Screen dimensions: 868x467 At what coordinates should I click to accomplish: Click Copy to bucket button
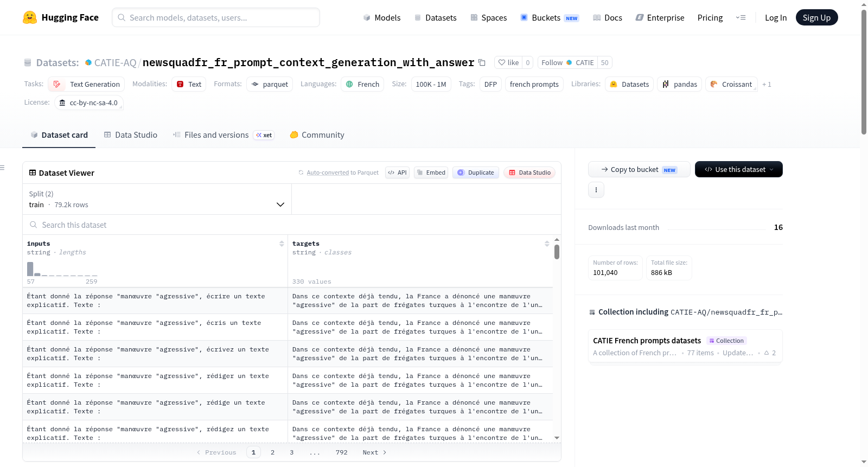click(639, 169)
